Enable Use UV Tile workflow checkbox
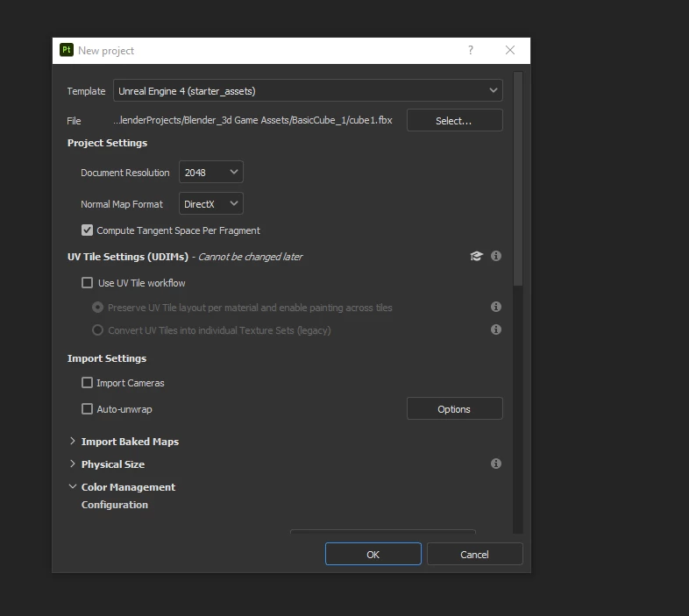The width and height of the screenshot is (689, 616). coord(87,282)
